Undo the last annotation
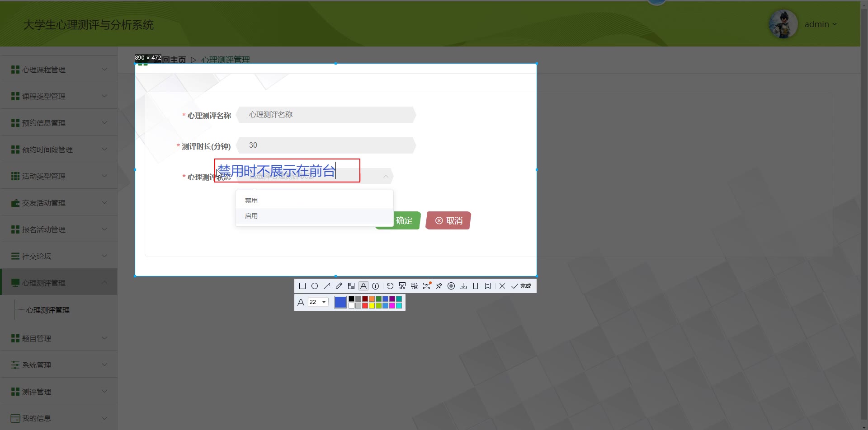Screen dimensions: 868x430 point(390,286)
